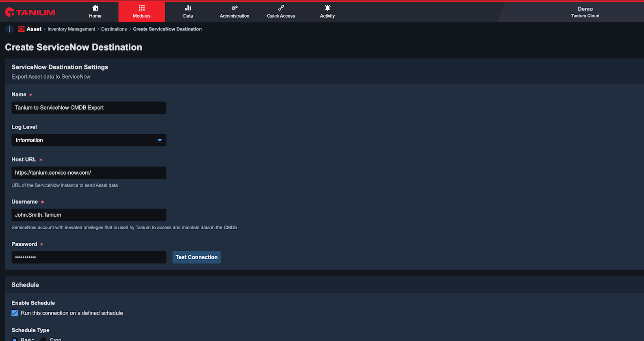Go to Destinations breadcrumb
Image resolution: width=644 pixels, height=341 pixels.
click(114, 29)
